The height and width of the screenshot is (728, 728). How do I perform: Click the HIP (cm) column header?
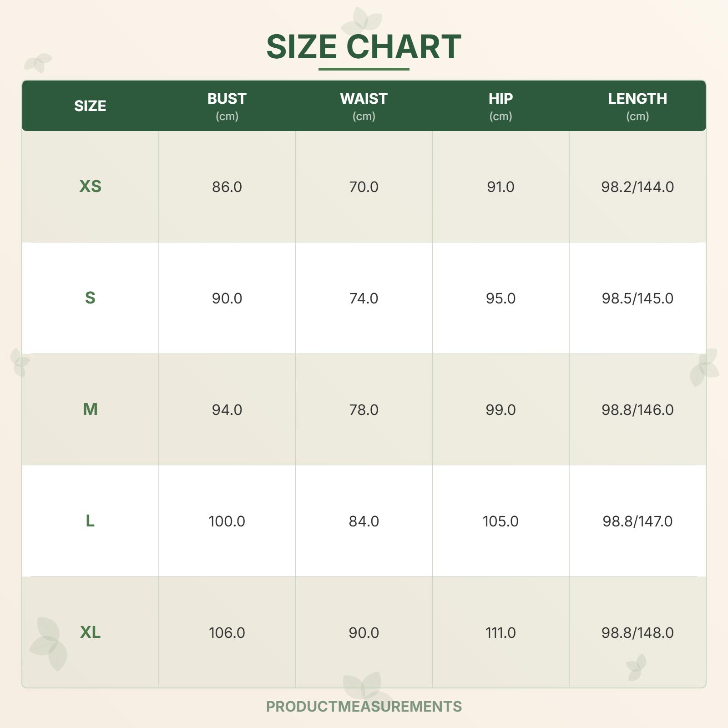[x=500, y=106]
